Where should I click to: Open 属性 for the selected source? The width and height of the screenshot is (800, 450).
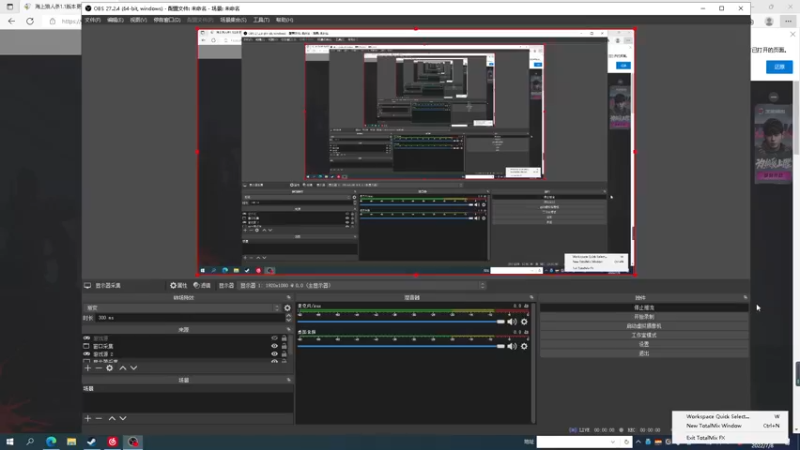[179, 286]
